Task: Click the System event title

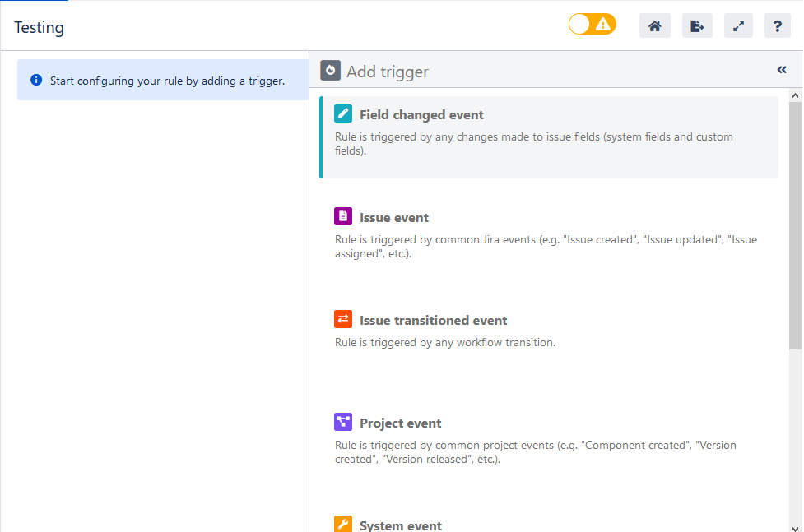Action: point(400,525)
